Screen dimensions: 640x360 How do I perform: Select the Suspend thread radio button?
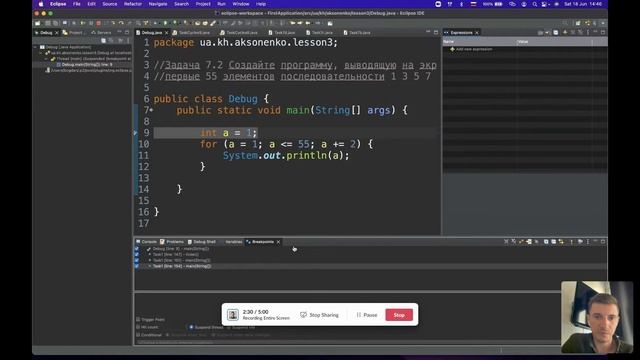coord(191,327)
